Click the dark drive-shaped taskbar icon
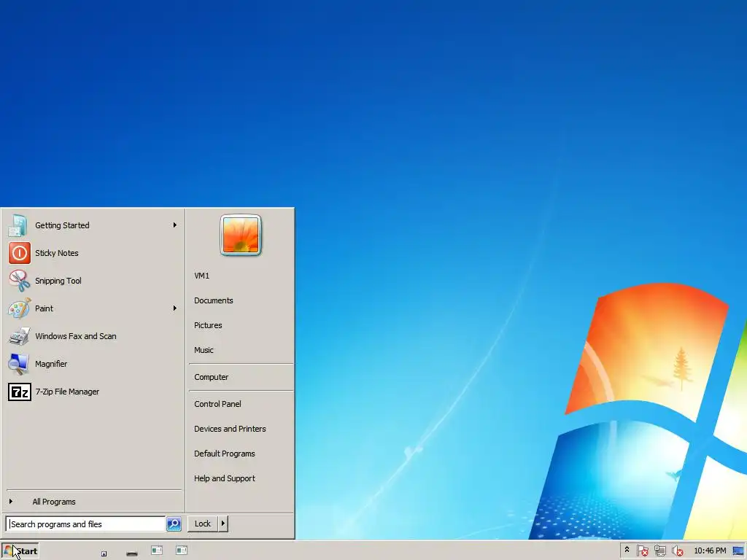 click(132, 553)
